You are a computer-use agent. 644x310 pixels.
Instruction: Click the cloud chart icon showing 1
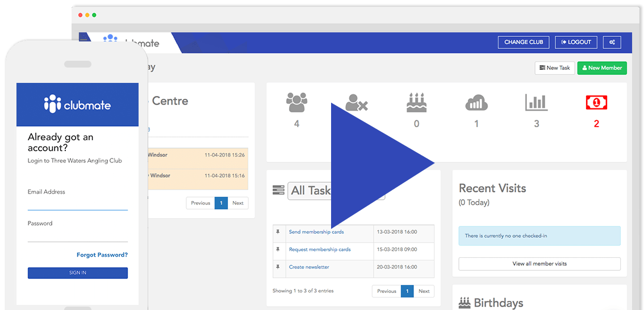(476, 103)
